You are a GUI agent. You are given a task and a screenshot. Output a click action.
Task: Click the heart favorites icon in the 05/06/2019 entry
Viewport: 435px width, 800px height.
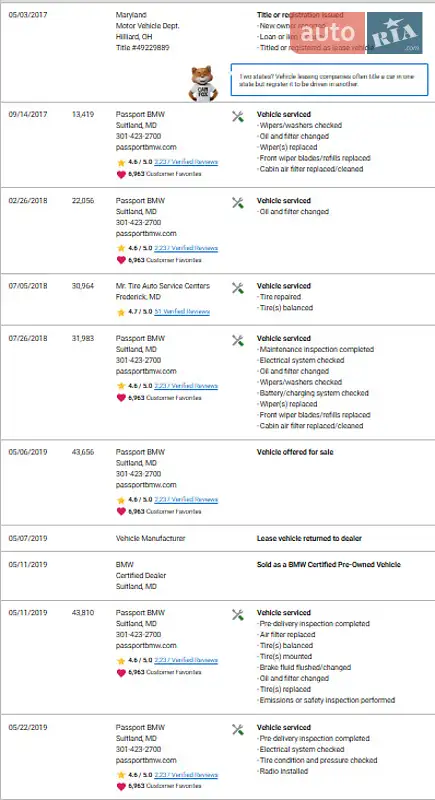pyautogui.click(x=121, y=511)
